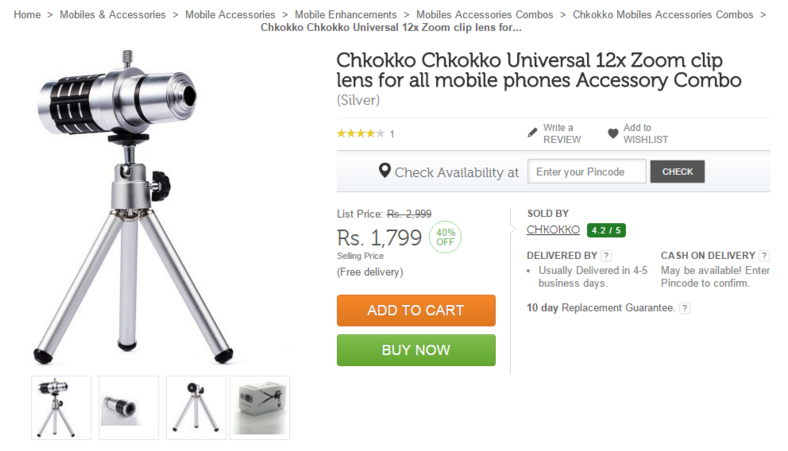The height and width of the screenshot is (451, 788).
Task: Open Chkokko Mobiles Accessories Combos breadcrumb
Action: click(x=663, y=15)
